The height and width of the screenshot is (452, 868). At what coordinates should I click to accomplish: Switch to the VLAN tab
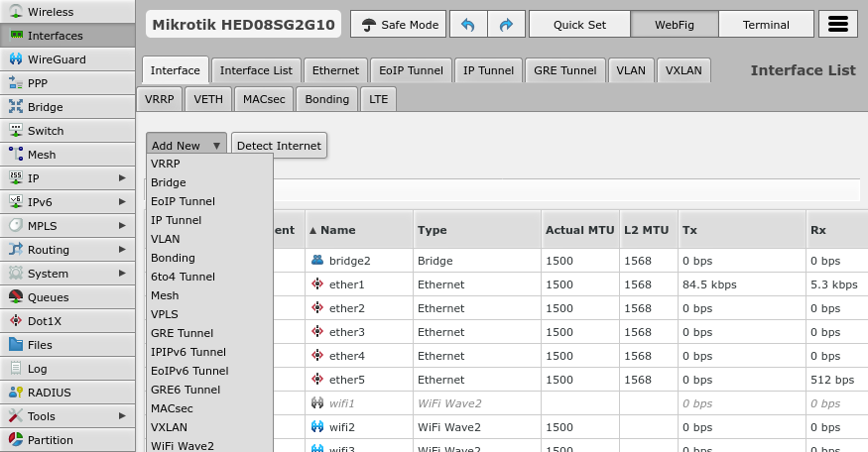click(630, 70)
